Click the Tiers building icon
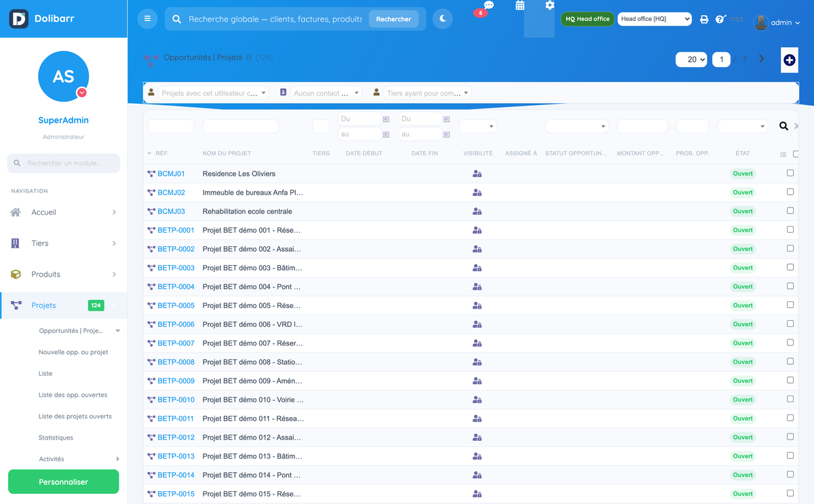The image size is (814, 504). pyautogui.click(x=16, y=243)
